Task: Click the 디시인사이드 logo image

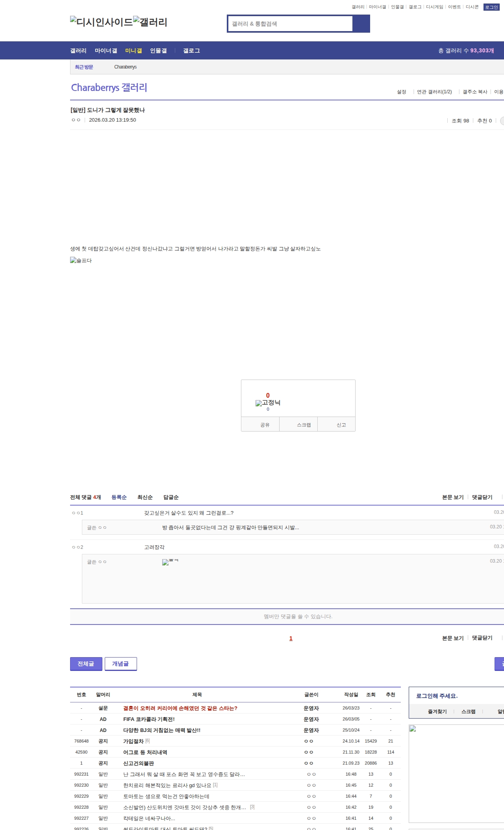Action: [101, 22]
